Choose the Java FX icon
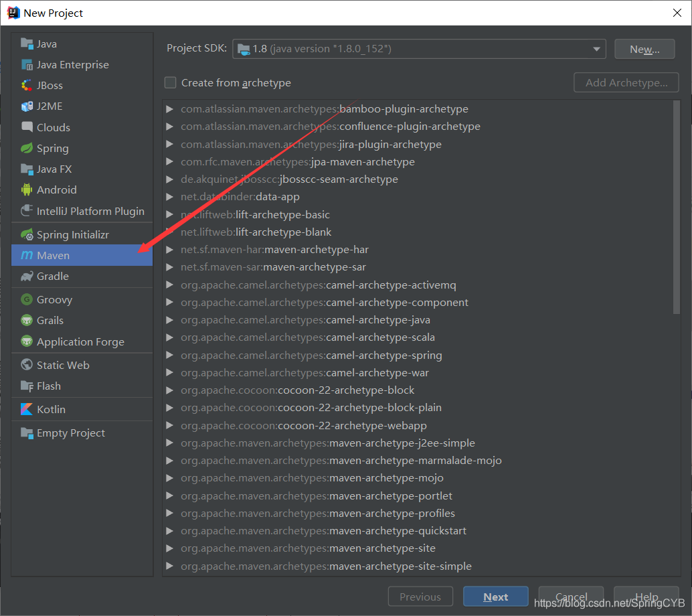The image size is (692, 616). click(x=27, y=169)
